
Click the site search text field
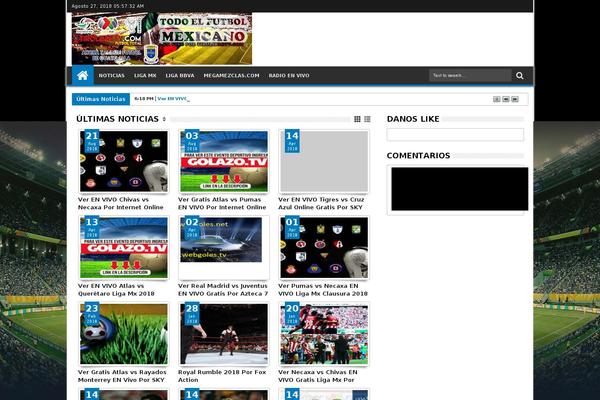pyautogui.click(x=470, y=75)
